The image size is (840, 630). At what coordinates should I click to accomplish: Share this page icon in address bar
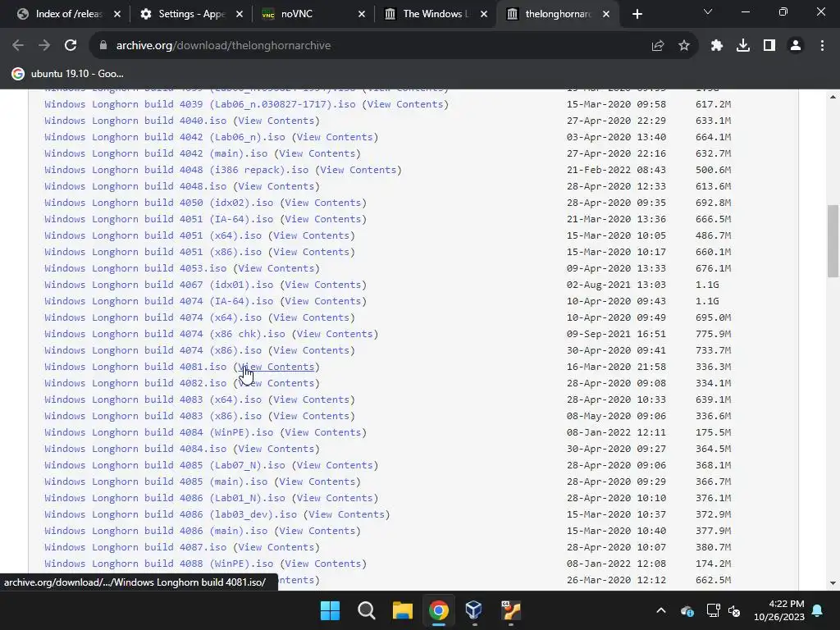658,46
